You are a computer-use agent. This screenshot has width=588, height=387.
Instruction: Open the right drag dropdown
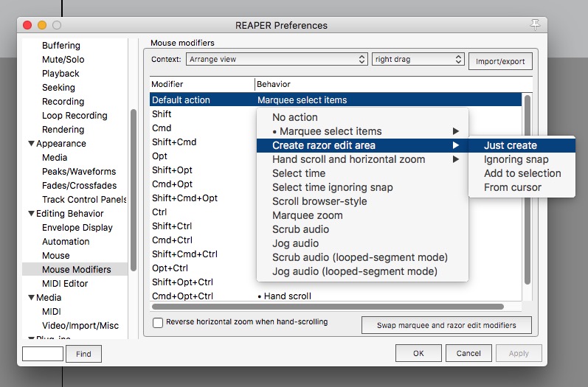click(418, 59)
